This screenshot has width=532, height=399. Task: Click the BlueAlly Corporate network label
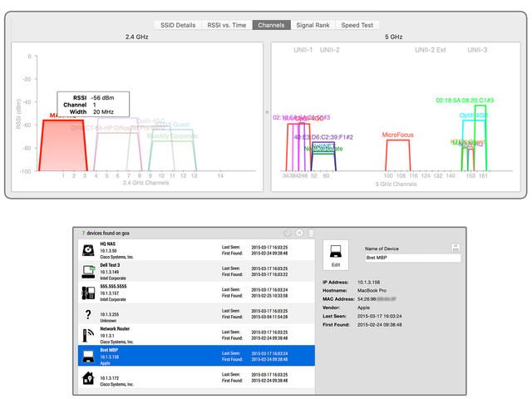(x=172, y=136)
